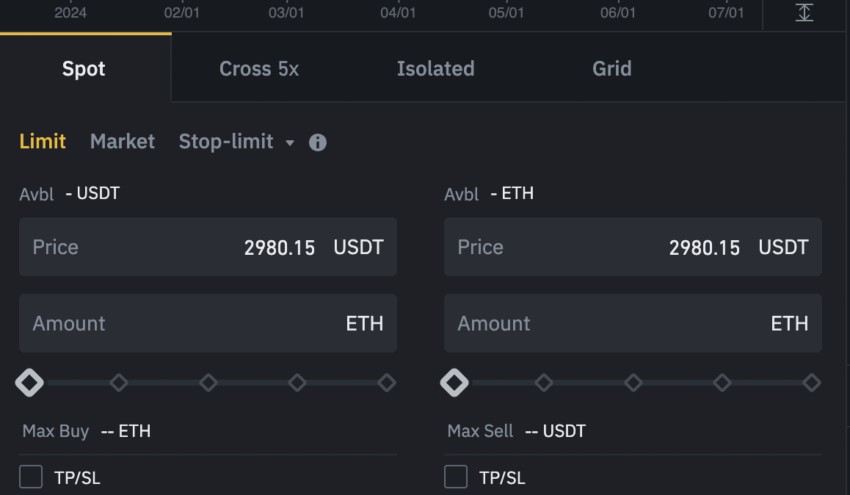Expand the Stop-limit dropdown arrow
This screenshot has height=495, width=850.
click(290, 143)
